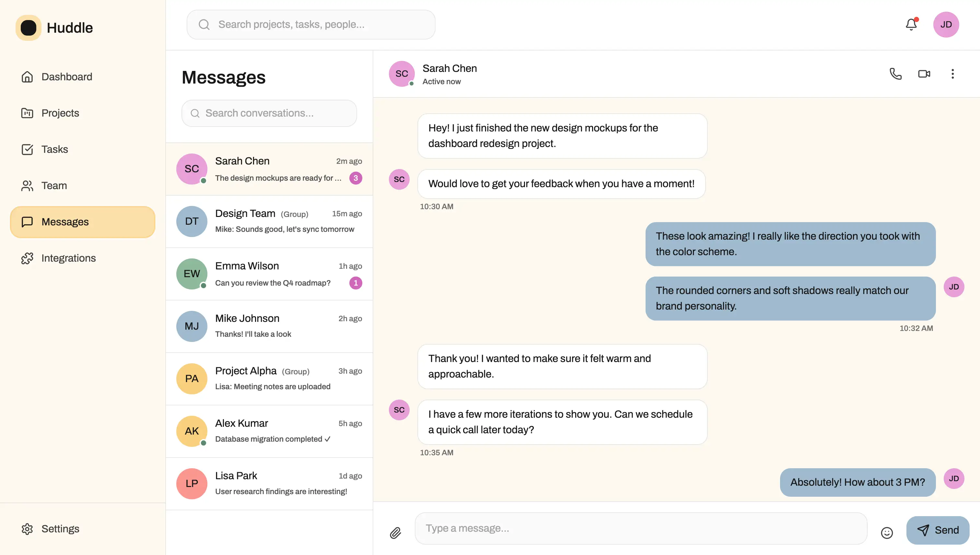Select the Team people icon

(27, 186)
